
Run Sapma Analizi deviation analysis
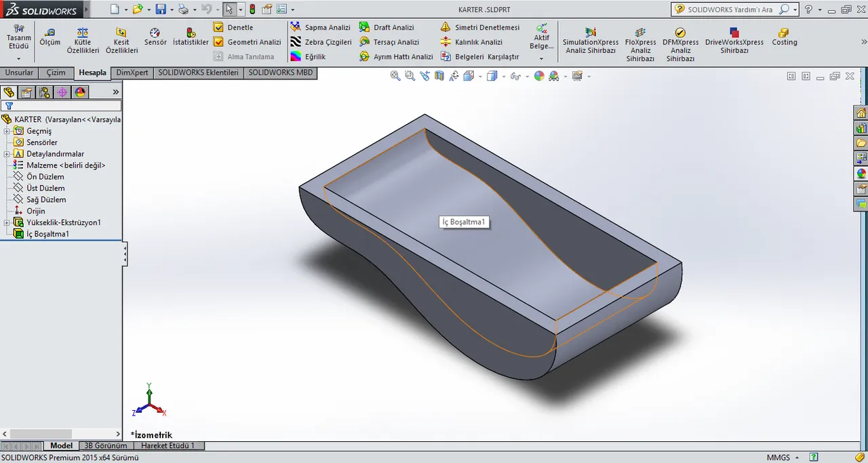pyautogui.click(x=320, y=27)
